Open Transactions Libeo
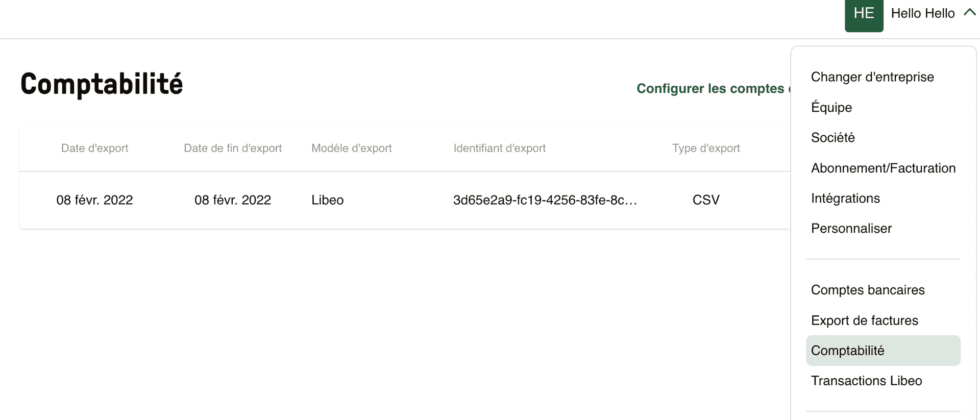The image size is (980, 420). coord(866,380)
